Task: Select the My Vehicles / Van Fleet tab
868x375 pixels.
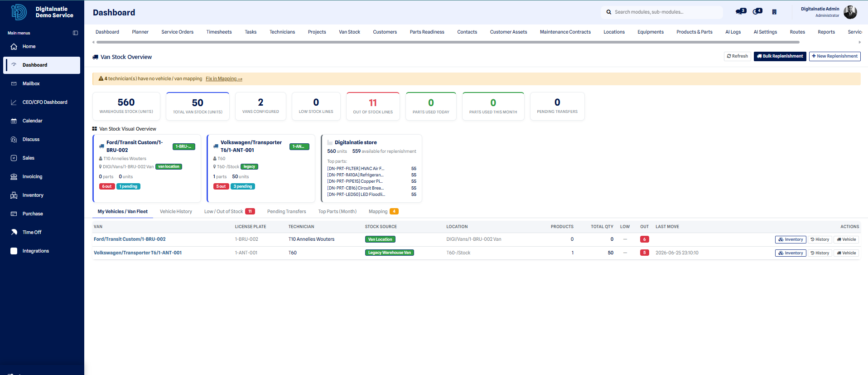Action: (123, 211)
